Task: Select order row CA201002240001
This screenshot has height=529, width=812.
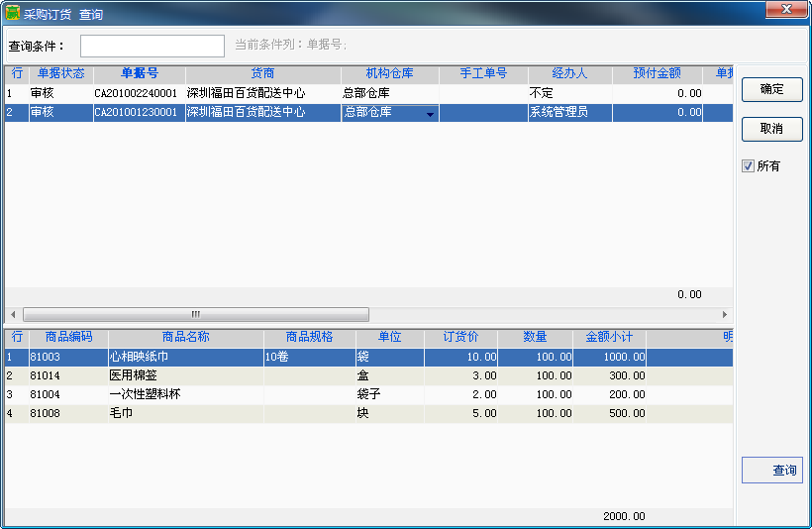Action: 136,93
